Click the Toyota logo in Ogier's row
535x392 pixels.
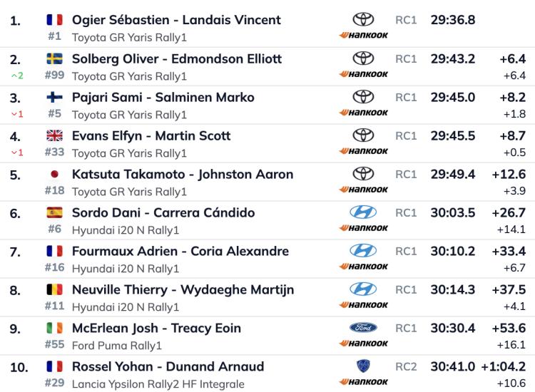[363, 20]
